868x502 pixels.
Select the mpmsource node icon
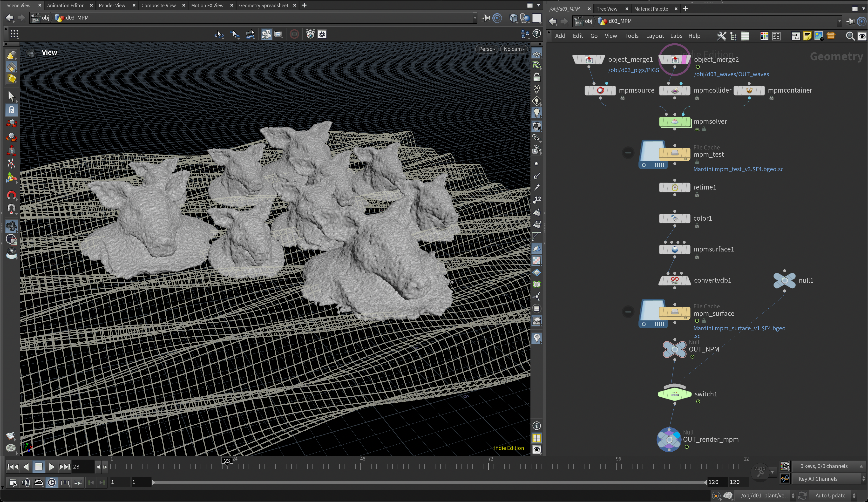pyautogui.click(x=600, y=91)
